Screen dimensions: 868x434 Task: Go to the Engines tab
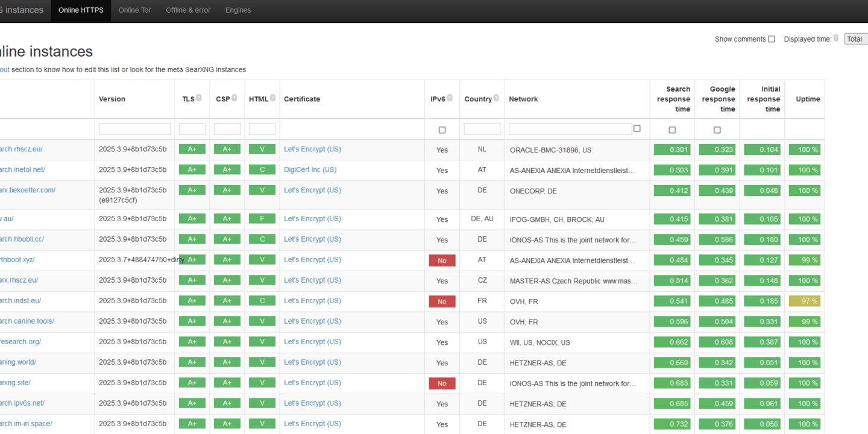click(238, 10)
